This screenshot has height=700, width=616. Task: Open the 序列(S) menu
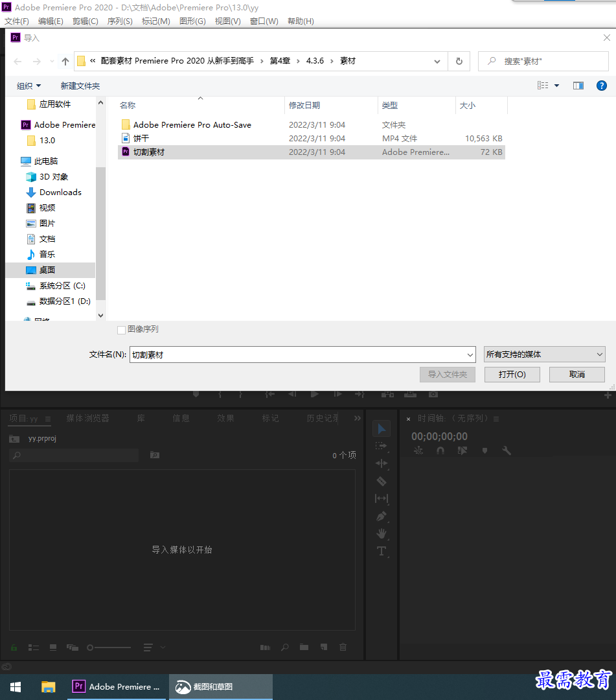[x=120, y=21]
